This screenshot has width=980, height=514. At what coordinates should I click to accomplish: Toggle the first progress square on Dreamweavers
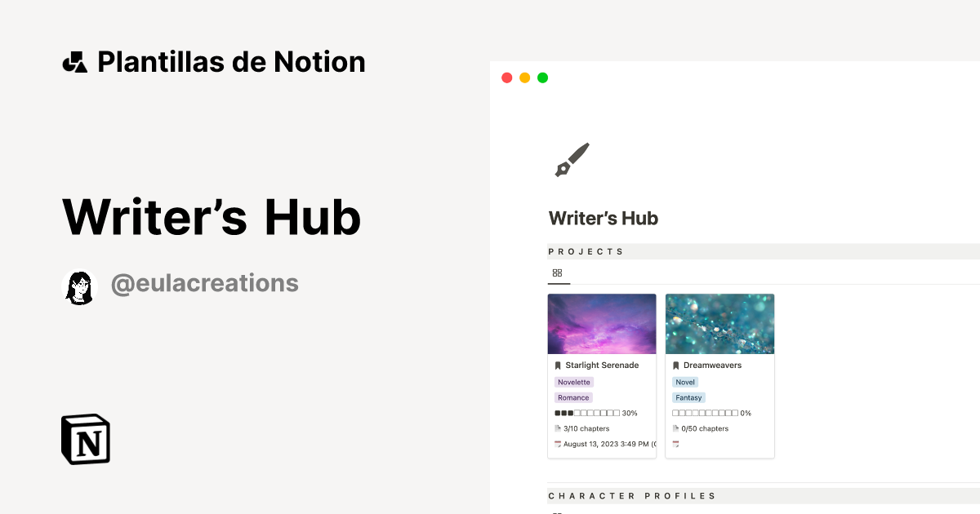(x=675, y=413)
